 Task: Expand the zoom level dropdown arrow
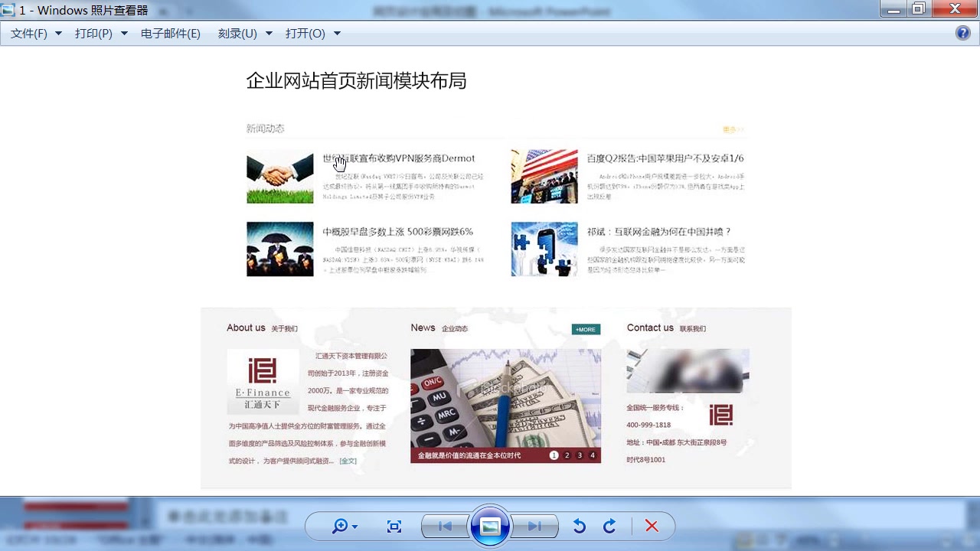353,527
